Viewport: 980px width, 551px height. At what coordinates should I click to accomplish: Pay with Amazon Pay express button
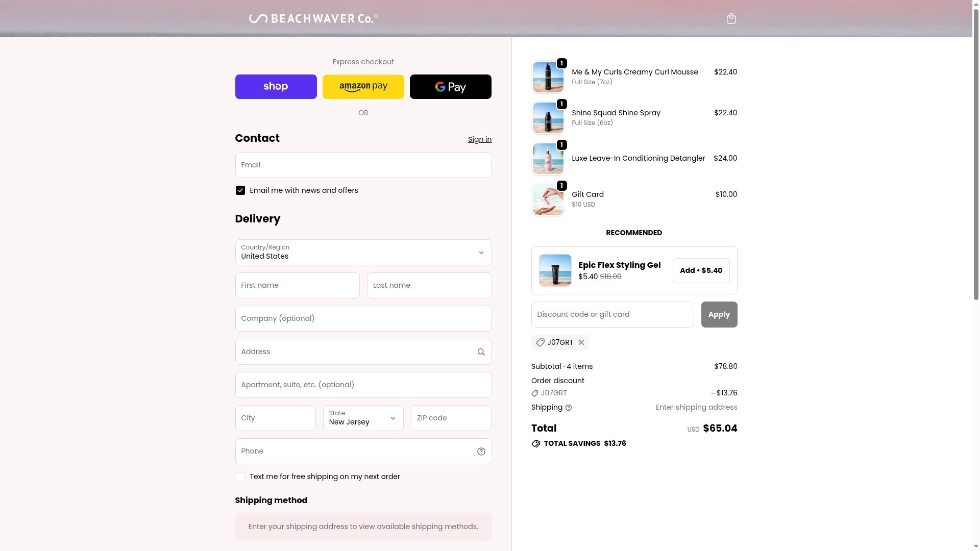pyautogui.click(x=363, y=87)
